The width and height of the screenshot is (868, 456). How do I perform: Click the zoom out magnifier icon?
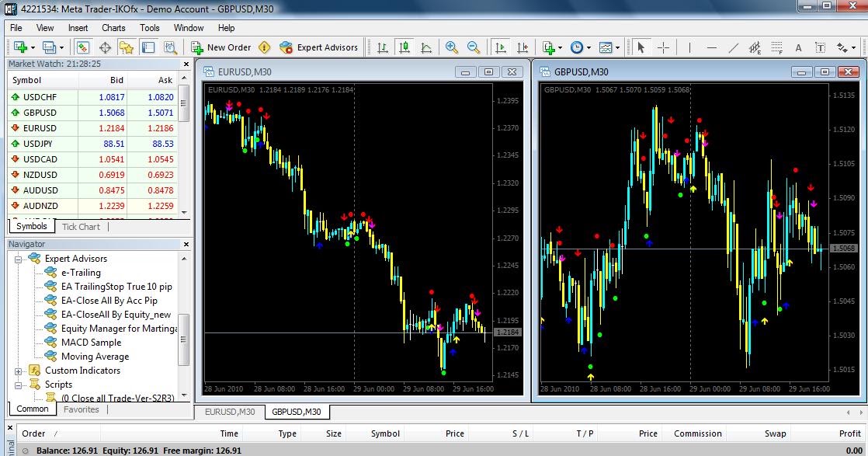[x=474, y=47]
